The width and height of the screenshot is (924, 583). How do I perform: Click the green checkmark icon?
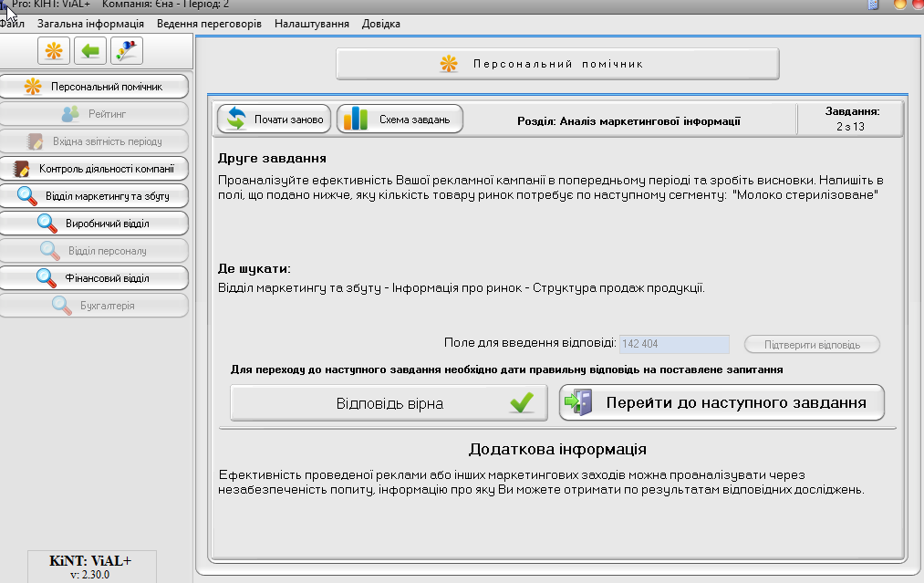pos(522,402)
